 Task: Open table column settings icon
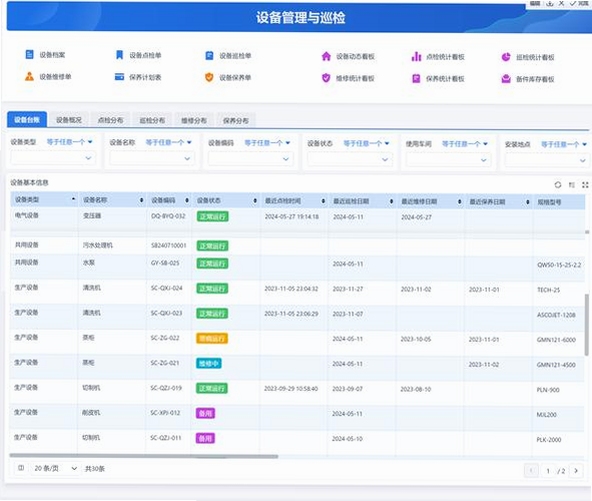coord(572,185)
